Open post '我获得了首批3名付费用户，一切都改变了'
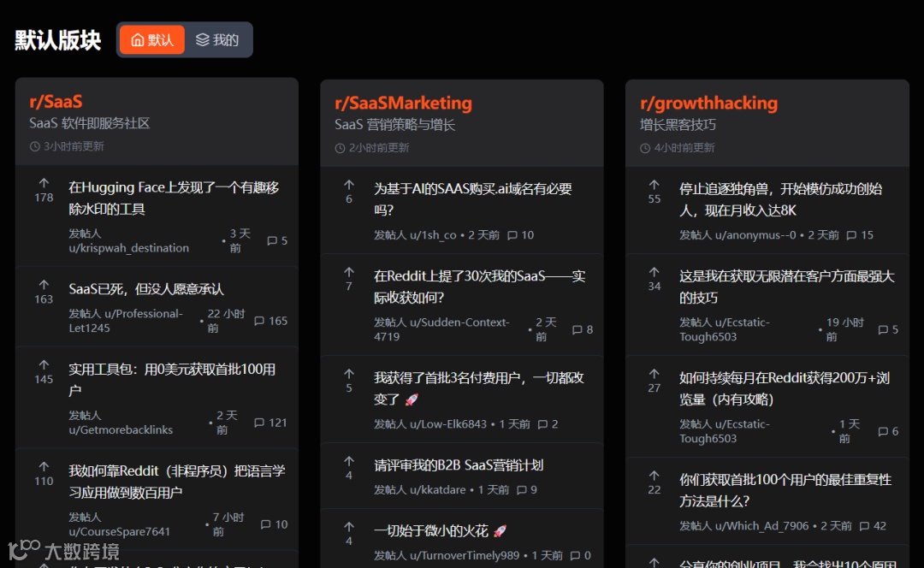Screen dimensions: 924x568 click(x=479, y=388)
